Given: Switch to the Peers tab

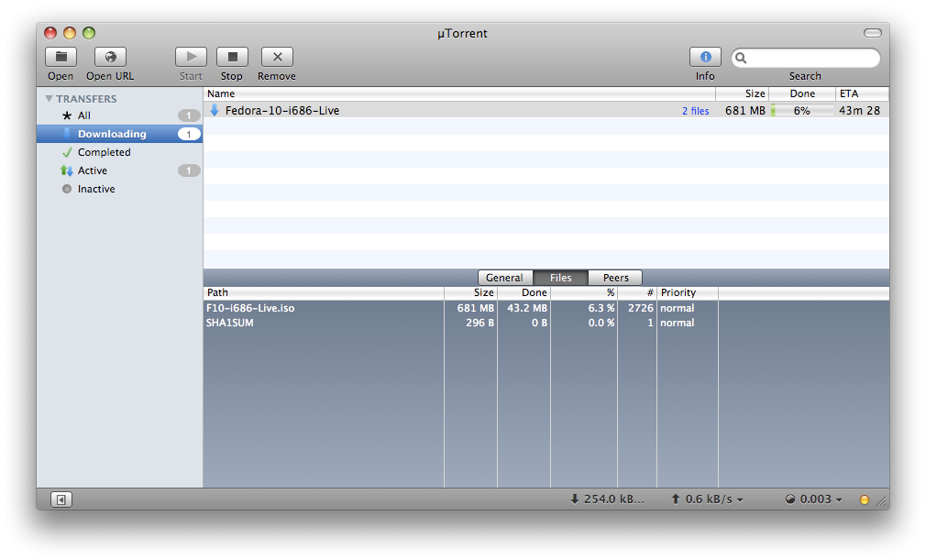Looking at the screenshot, I should (x=615, y=278).
